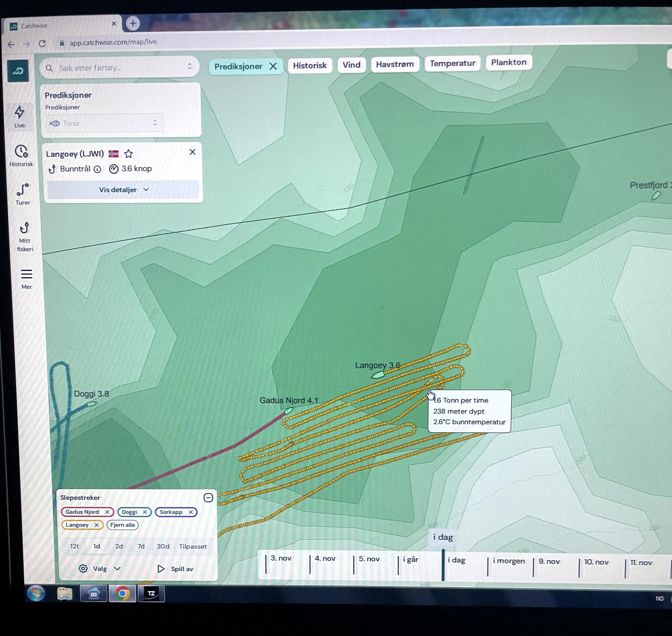Screen dimensions: 672x636
Task: Mark Langoey as favorite with star
Action: point(128,154)
